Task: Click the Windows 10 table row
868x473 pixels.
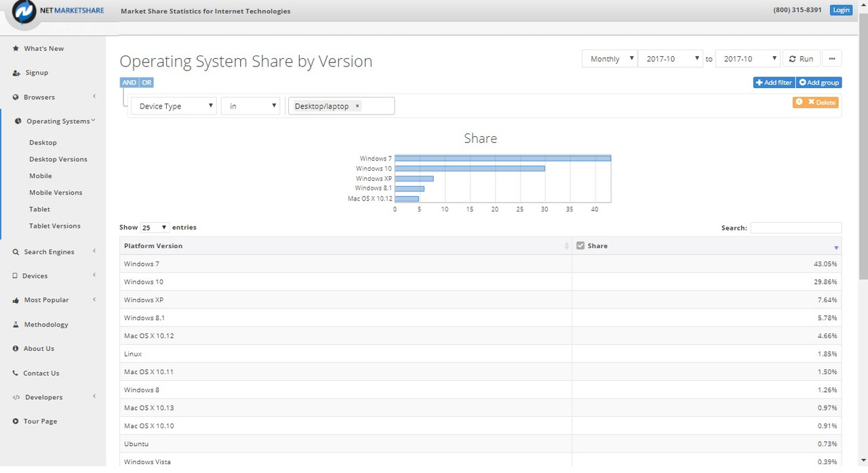Action: pyautogui.click(x=481, y=282)
